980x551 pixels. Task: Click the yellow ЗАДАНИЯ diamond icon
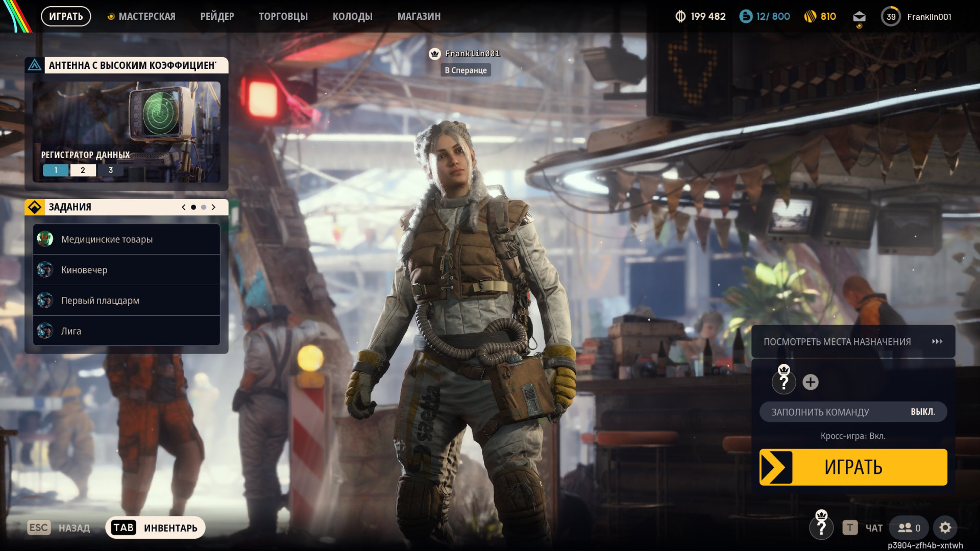click(x=34, y=207)
